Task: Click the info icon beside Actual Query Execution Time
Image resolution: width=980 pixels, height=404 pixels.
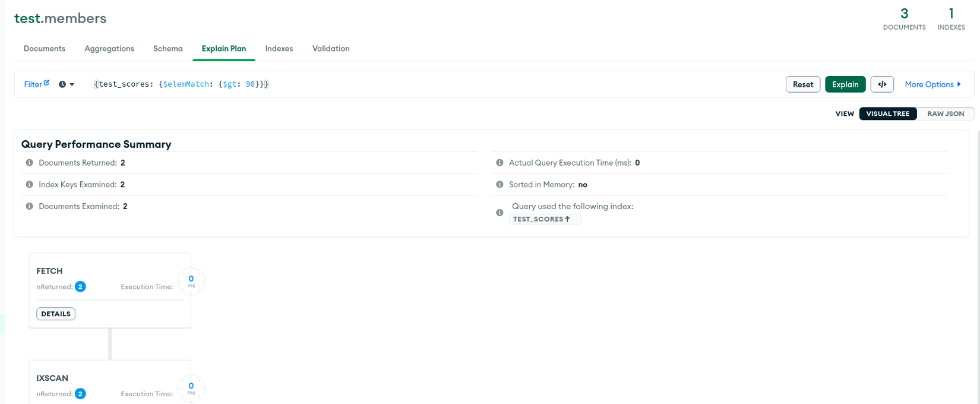Action: coord(500,163)
